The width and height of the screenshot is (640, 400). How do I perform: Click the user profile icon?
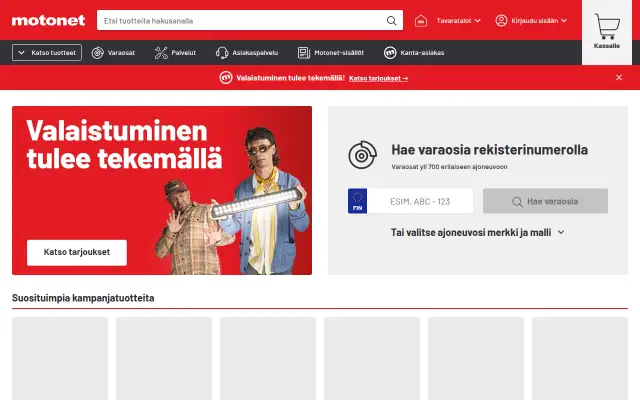pos(501,20)
